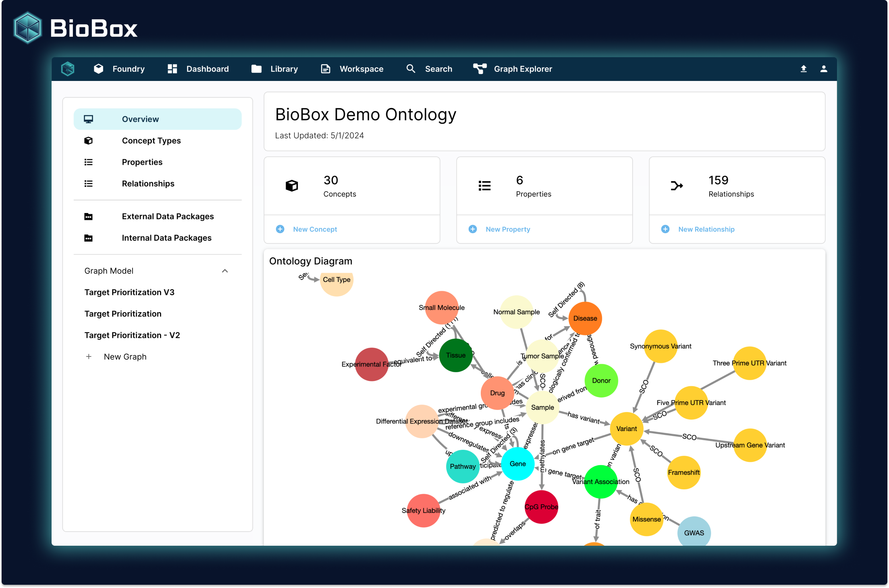Click the orange Disease node in the diagram
The height and width of the screenshot is (588, 889).
pyautogui.click(x=585, y=318)
